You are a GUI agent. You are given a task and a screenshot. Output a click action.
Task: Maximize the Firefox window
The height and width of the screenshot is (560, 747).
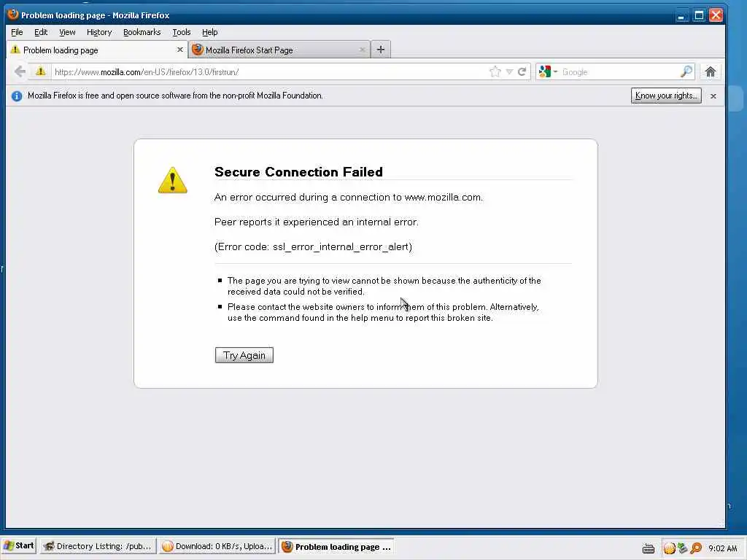pos(699,16)
